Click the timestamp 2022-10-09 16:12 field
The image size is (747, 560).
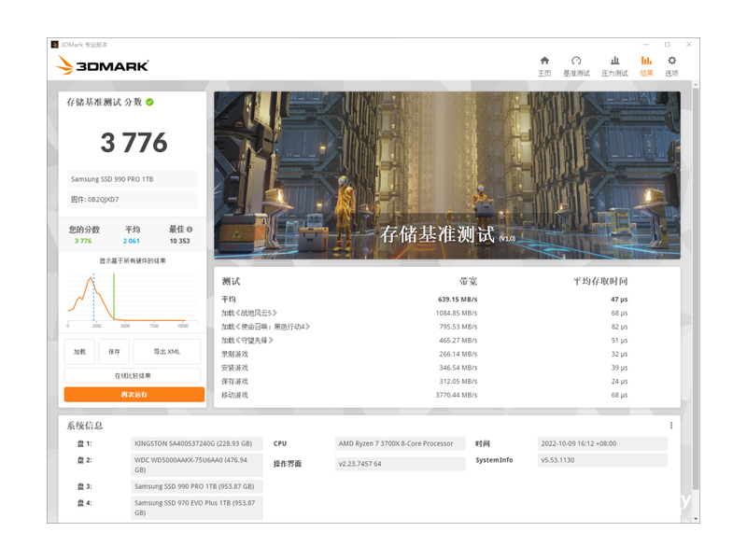tap(602, 443)
